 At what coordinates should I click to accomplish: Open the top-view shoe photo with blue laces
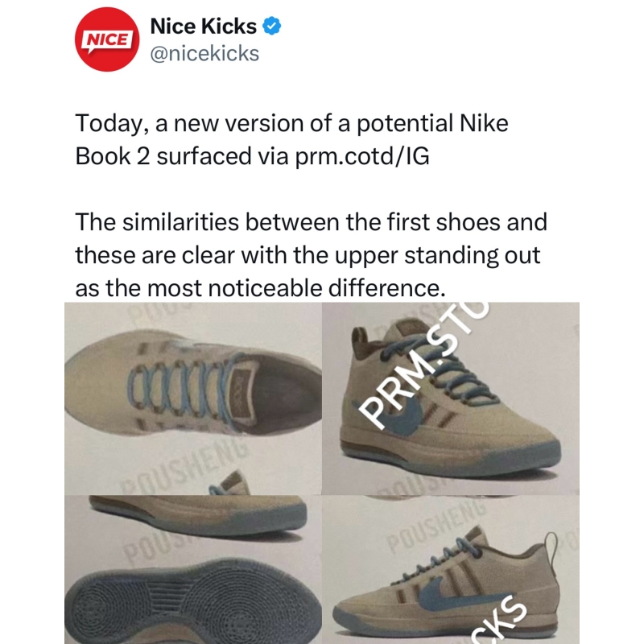click(193, 398)
